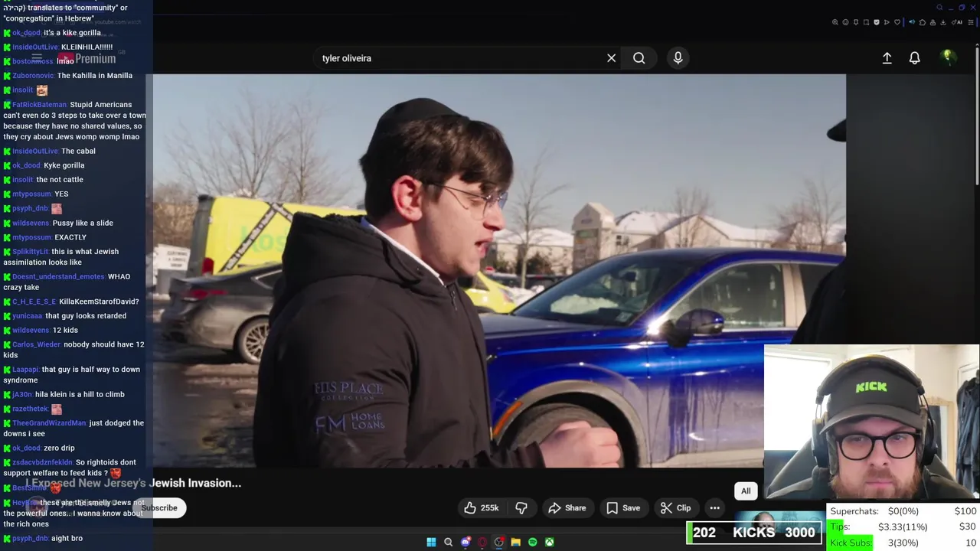Image resolution: width=980 pixels, height=551 pixels.
Task: Click the YouTube video player frame
Action: pos(499,270)
